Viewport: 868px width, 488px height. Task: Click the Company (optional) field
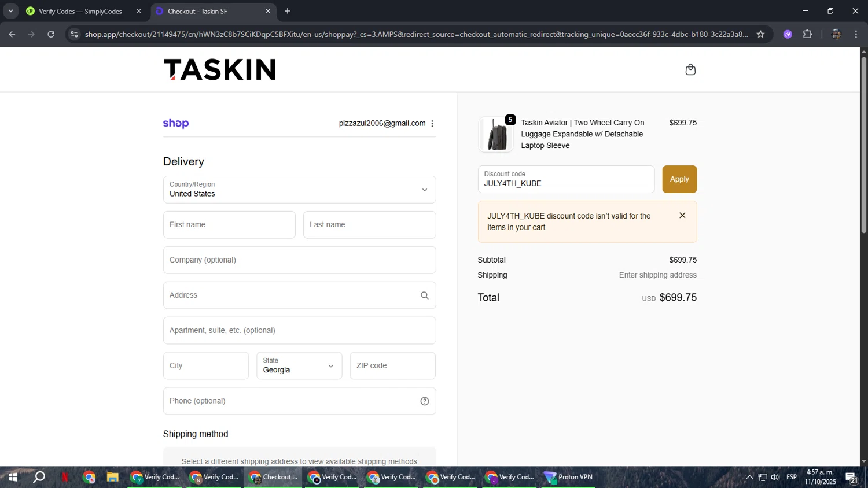[299, 260]
